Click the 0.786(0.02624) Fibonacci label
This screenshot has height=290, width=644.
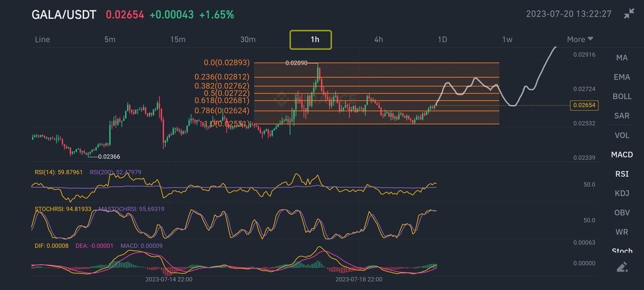click(x=222, y=111)
